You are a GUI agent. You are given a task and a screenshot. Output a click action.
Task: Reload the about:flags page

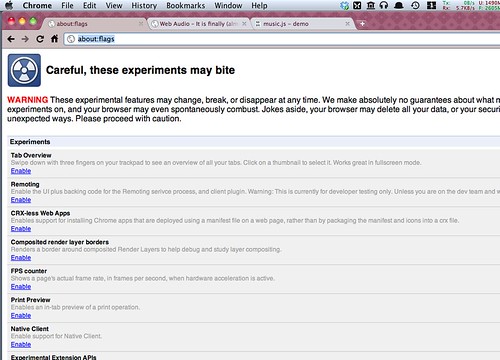[40, 39]
